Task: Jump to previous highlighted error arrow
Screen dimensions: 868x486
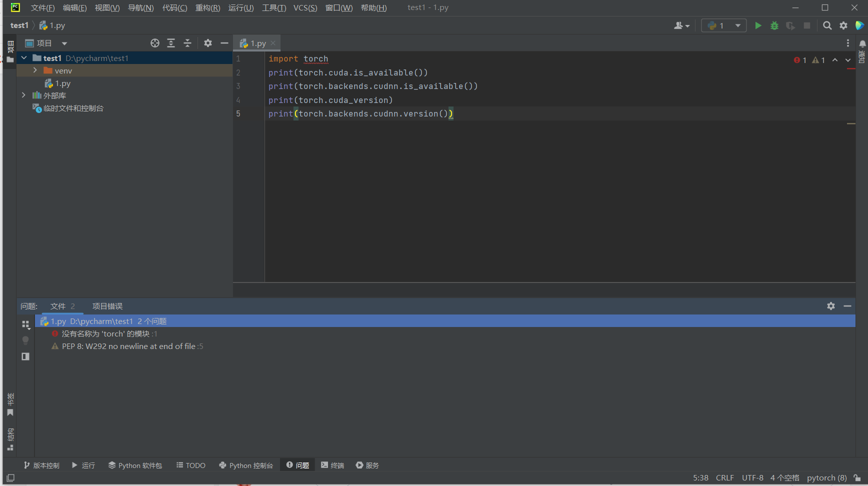Action: (x=835, y=60)
